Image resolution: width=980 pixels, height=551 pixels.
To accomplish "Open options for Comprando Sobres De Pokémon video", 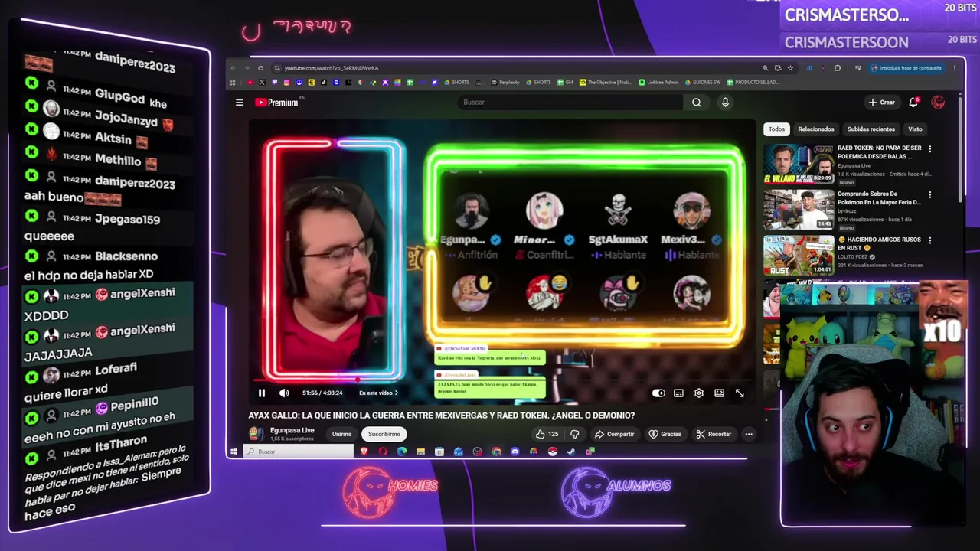I will click(929, 194).
